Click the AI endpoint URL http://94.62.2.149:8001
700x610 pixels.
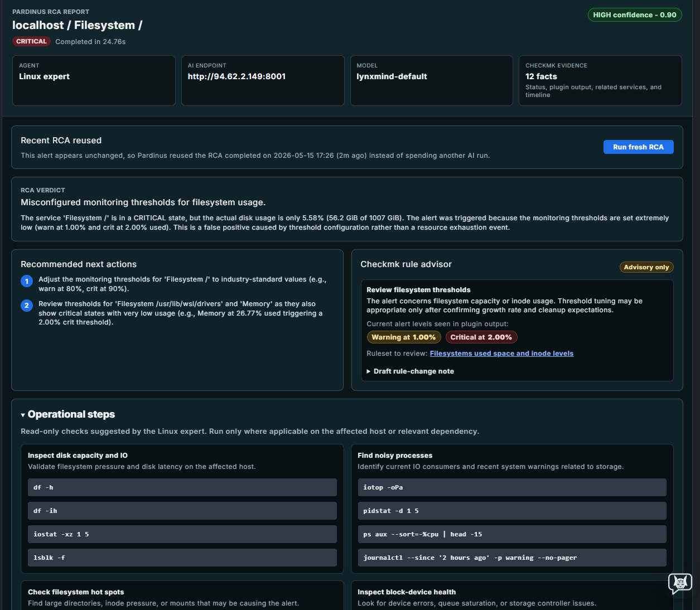tap(236, 76)
